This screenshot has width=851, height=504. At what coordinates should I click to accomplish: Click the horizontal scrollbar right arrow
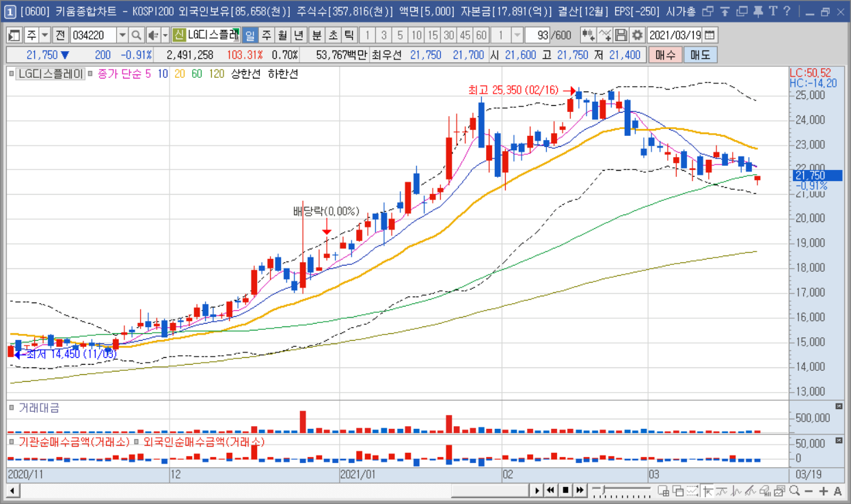click(537, 490)
